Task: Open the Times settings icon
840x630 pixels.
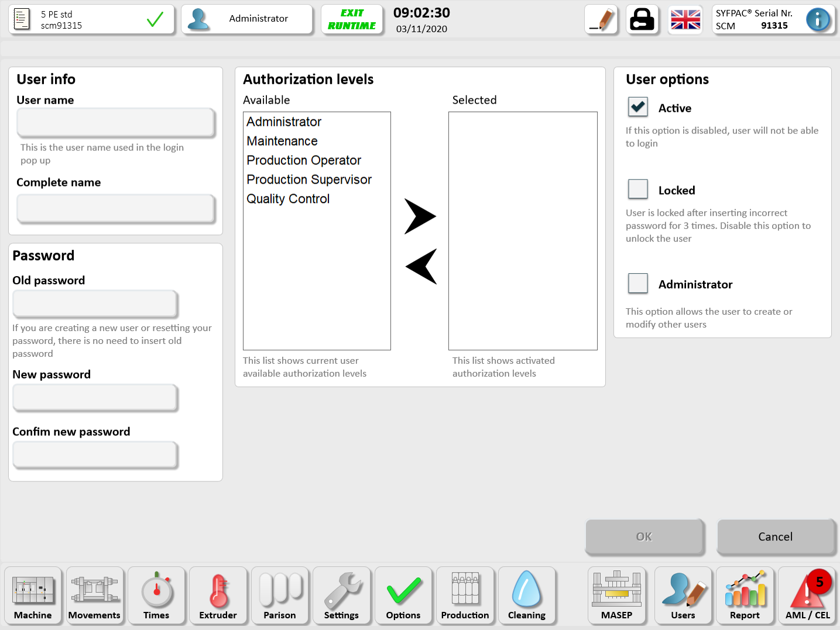Action: click(x=157, y=595)
